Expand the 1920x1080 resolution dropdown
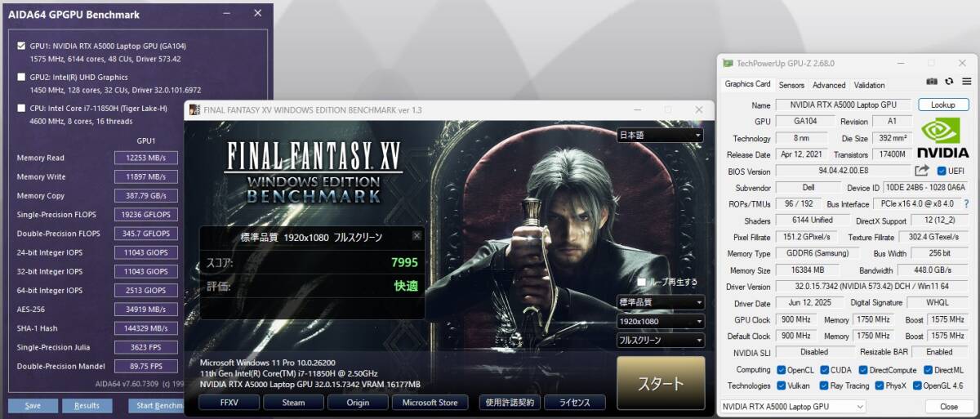The height and width of the screenshot is (419, 980). [660, 321]
